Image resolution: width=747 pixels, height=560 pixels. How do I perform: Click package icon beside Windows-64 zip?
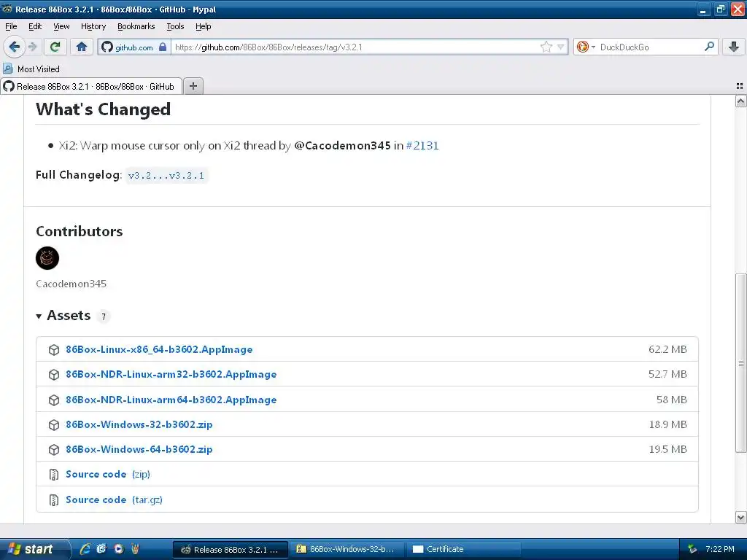(54, 449)
